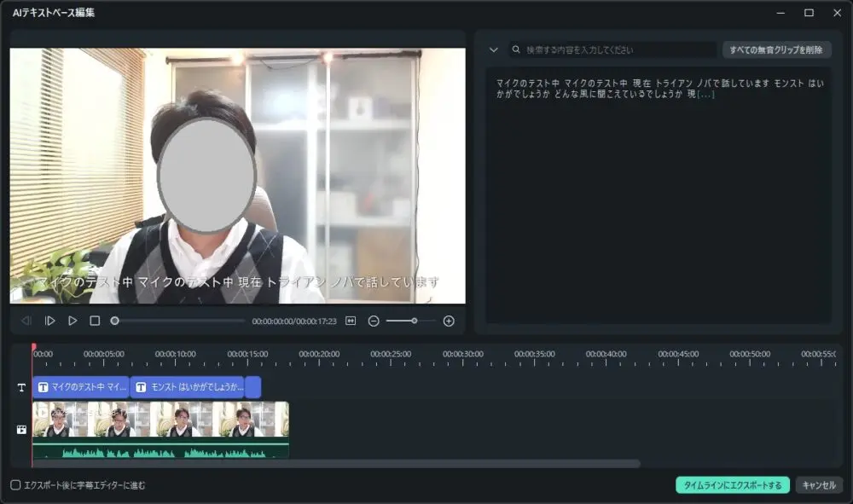
Task: Click the text track T icon
Action: point(21,387)
